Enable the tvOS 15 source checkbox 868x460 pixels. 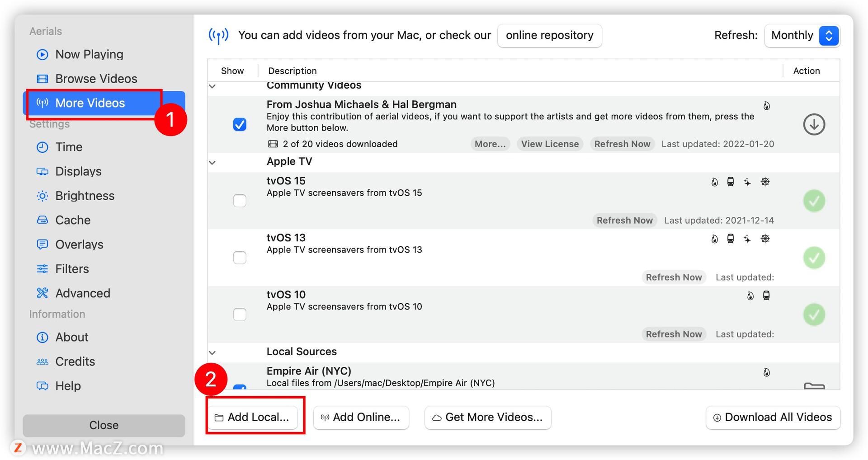coord(240,201)
